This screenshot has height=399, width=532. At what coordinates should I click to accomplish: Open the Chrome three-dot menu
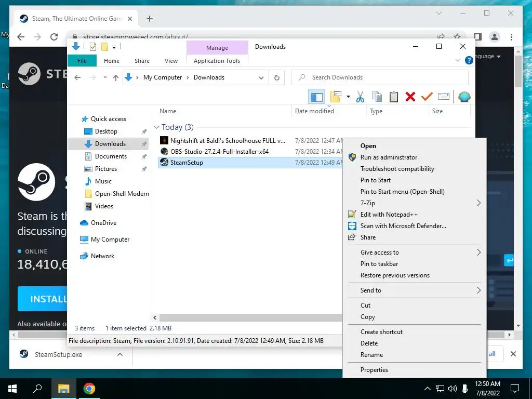tap(511, 37)
